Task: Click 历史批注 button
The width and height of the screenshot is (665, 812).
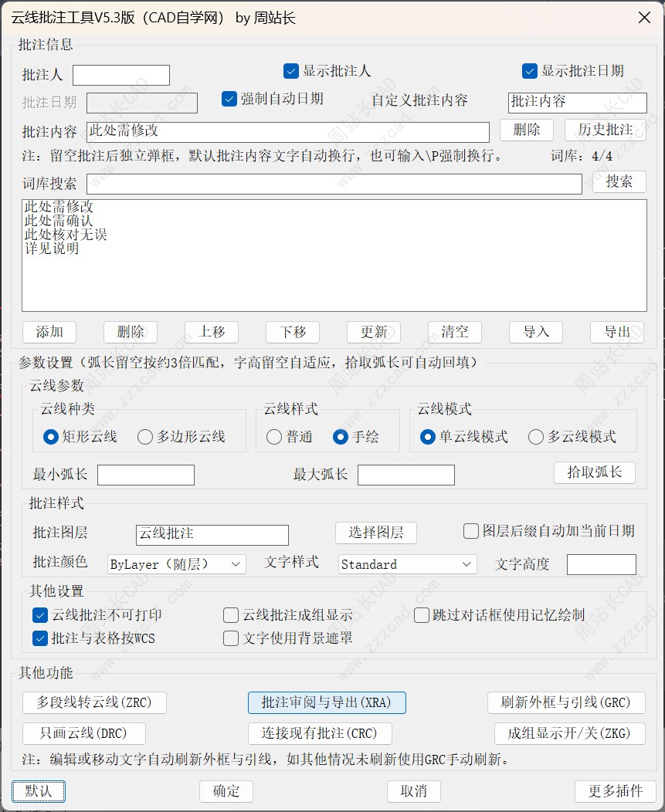Action: pos(606,130)
